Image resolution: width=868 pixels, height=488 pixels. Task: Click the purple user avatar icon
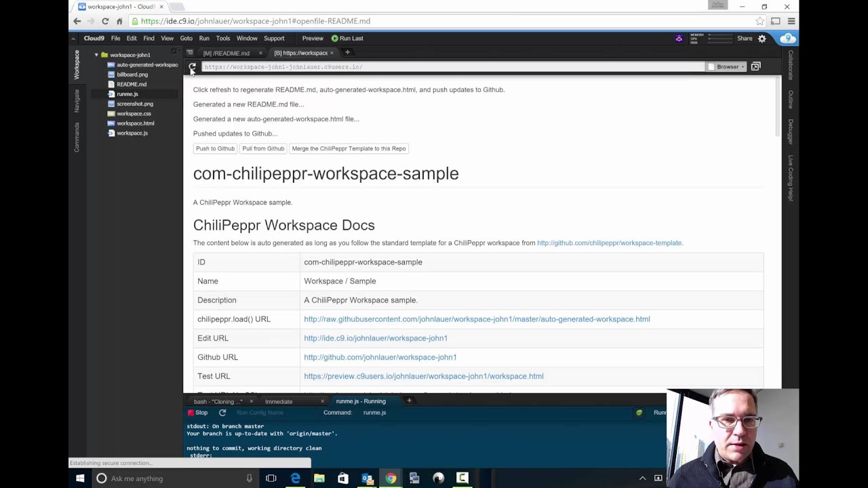tap(679, 39)
